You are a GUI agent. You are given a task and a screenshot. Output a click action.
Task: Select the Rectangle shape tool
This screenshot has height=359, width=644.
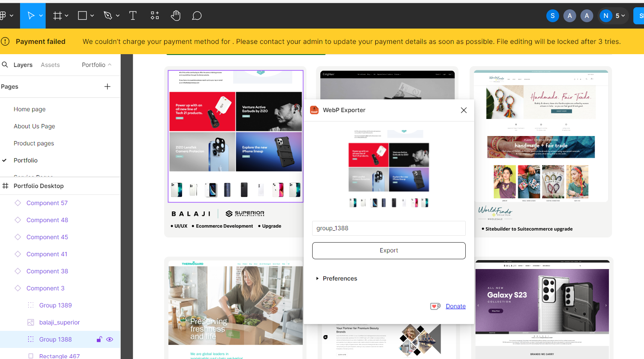[83, 16]
